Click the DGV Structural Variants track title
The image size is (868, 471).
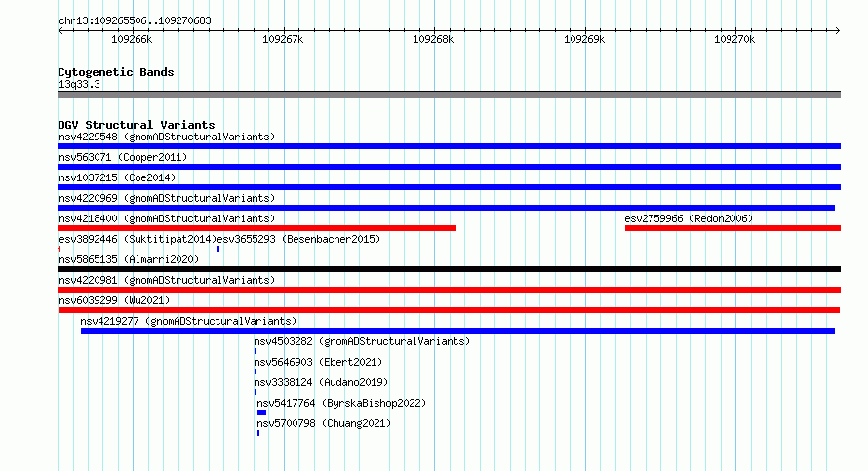(x=137, y=125)
